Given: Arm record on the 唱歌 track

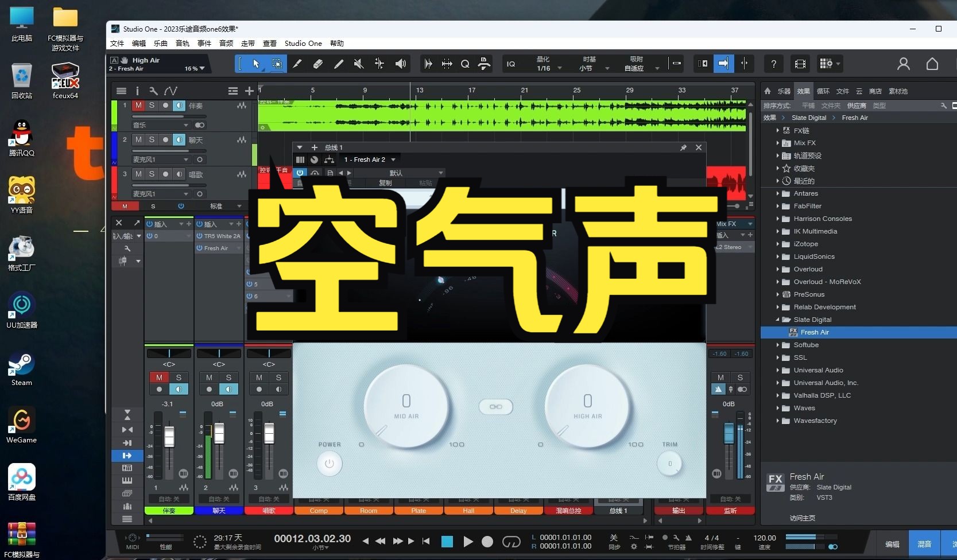Looking at the screenshot, I should point(165,174).
